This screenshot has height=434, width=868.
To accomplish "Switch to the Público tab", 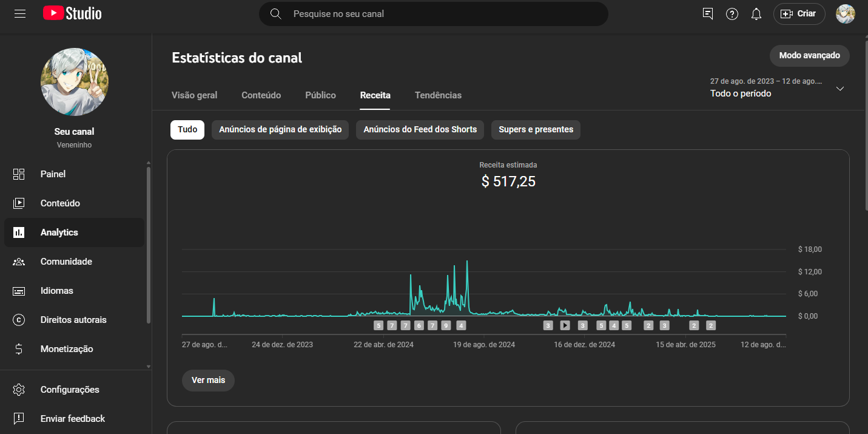I will tap(320, 95).
